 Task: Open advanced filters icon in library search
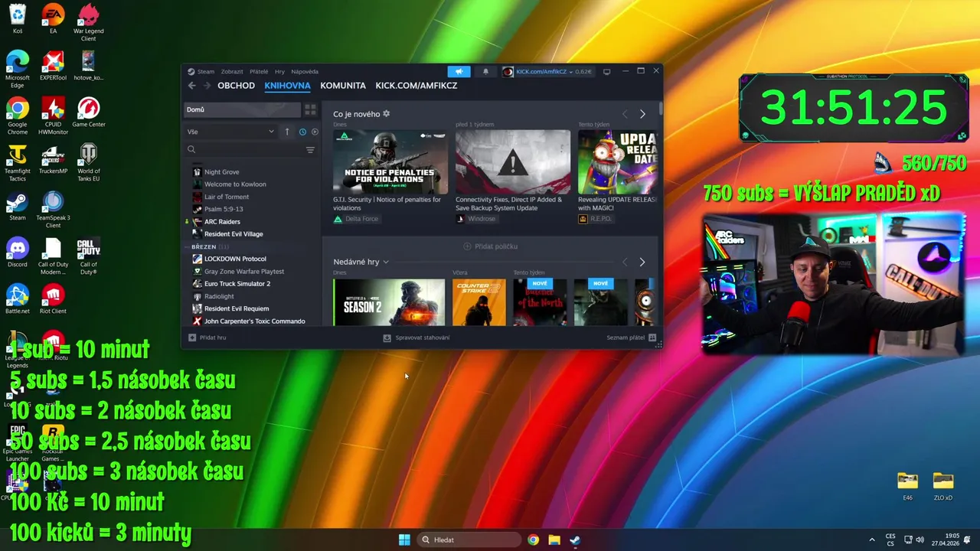coord(310,149)
